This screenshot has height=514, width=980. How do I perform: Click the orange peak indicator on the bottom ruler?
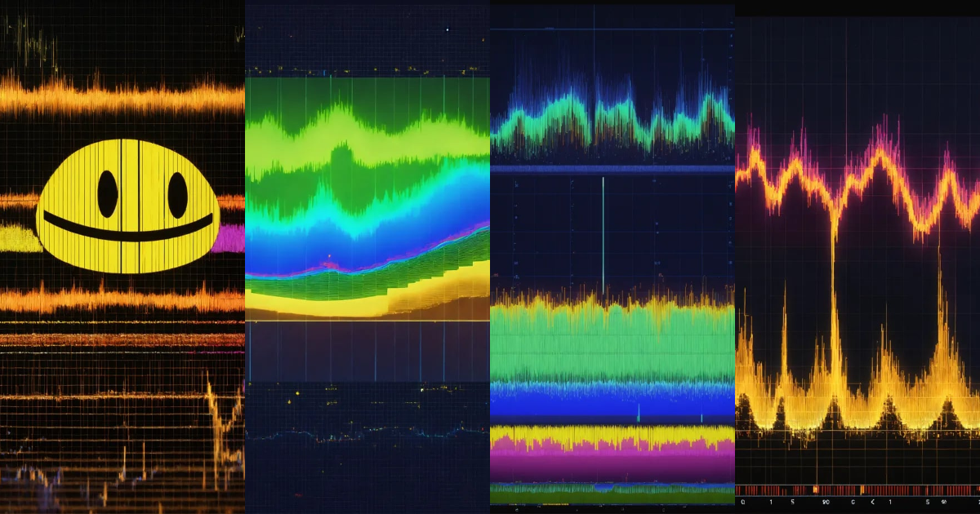pos(817,490)
